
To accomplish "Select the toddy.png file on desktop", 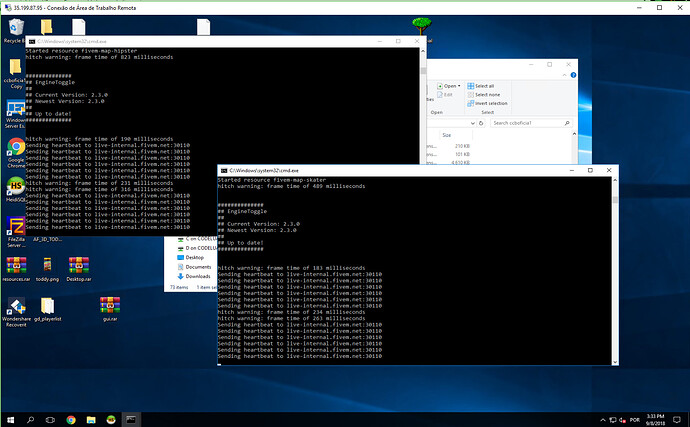I will 47,267.
